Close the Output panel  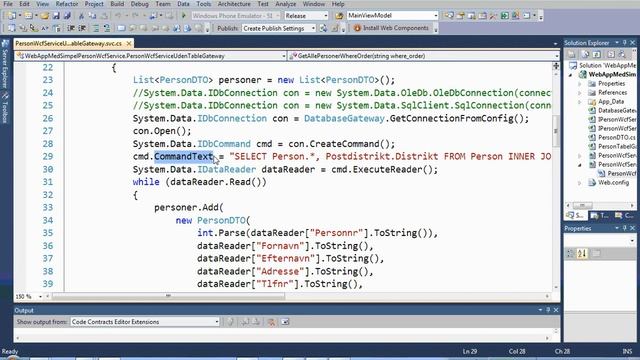[556, 310]
